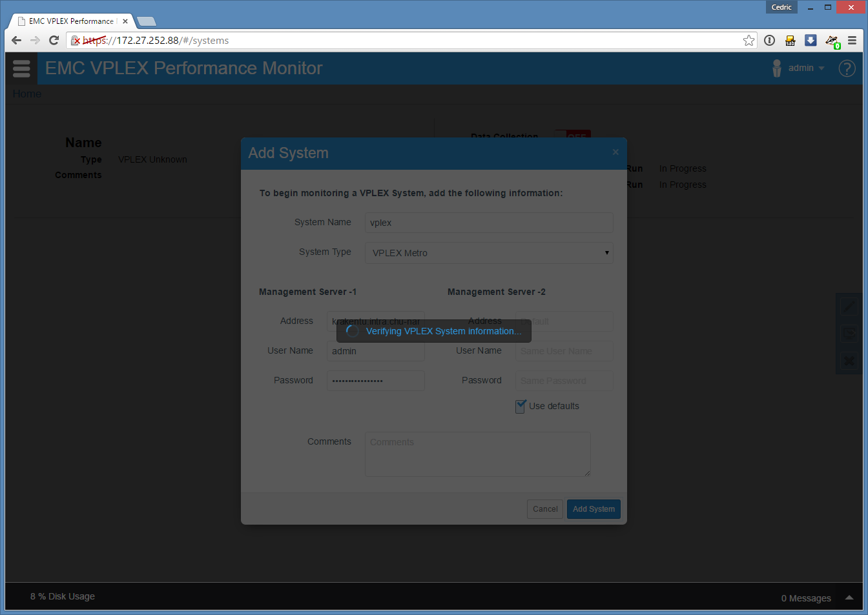Click the Cancel button

[545, 509]
